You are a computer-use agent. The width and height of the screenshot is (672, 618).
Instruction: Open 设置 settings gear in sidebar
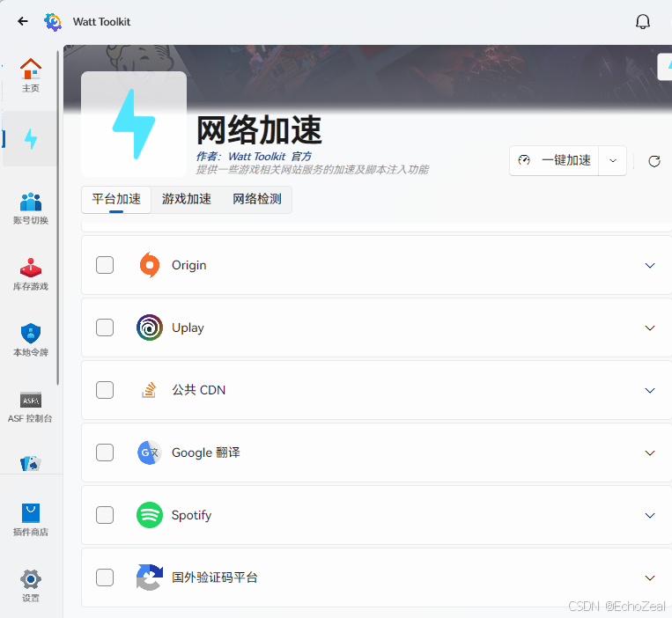click(x=31, y=585)
